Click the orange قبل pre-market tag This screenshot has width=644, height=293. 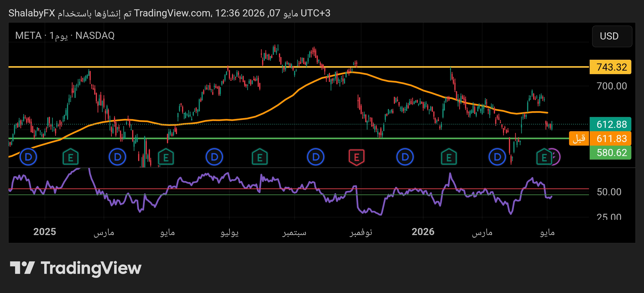[x=579, y=138]
